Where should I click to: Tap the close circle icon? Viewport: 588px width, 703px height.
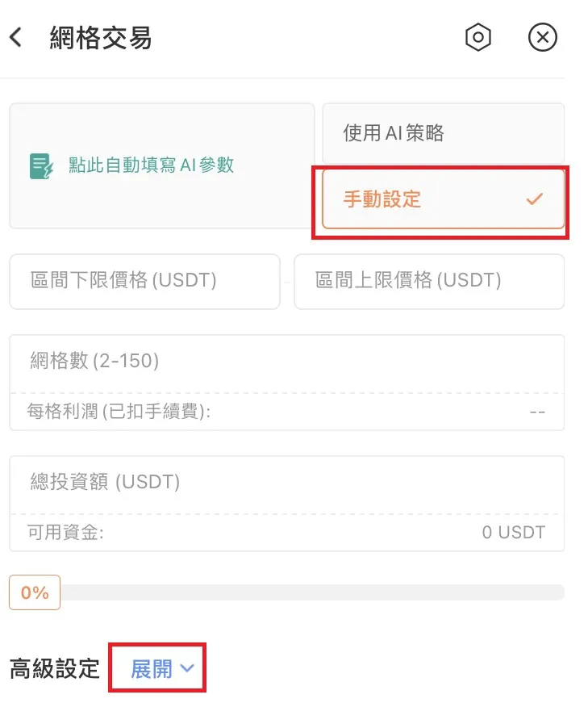pos(543,37)
